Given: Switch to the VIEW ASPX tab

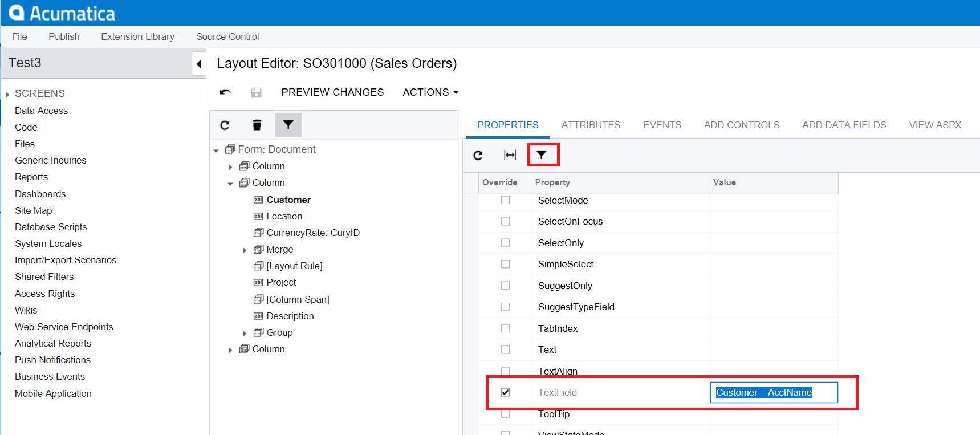Looking at the screenshot, I should pos(935,125).
